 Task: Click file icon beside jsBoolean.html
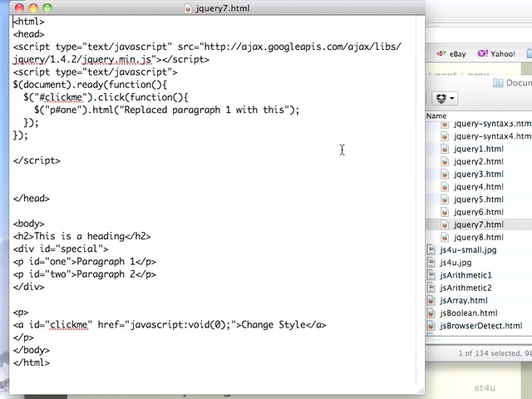(x=431, y=313)
